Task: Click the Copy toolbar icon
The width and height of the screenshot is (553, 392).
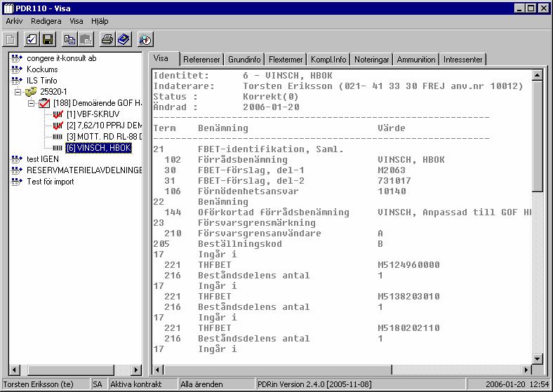Action: pyautogui.click(x=69, y=39)
